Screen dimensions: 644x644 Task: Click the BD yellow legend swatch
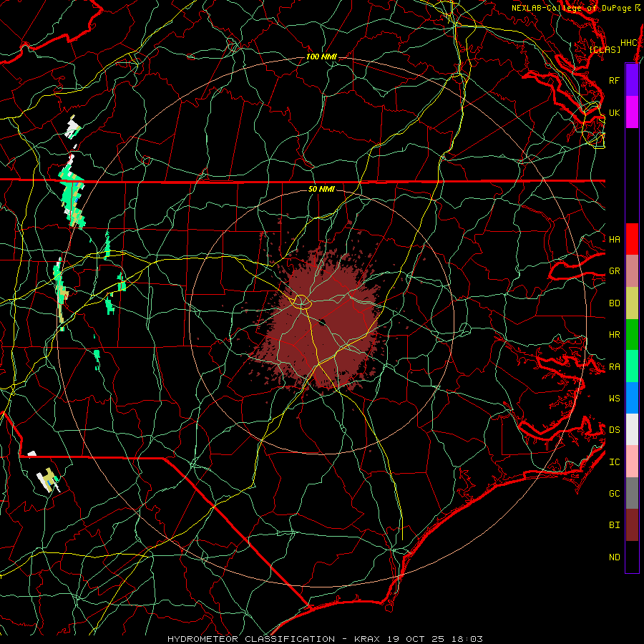[x=632, y=303]
